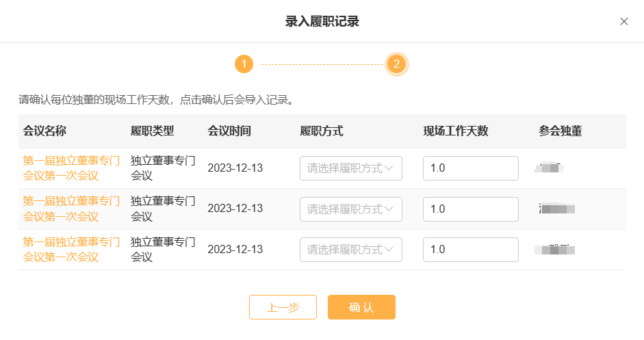
Task: Click the 会议名称 column header
Action: pos(44,131)
